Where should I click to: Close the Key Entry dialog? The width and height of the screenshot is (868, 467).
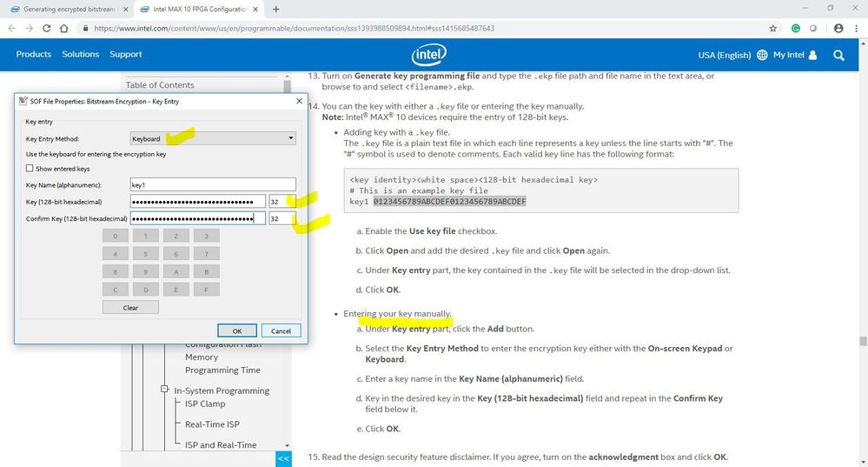click(x=299, y=101)
